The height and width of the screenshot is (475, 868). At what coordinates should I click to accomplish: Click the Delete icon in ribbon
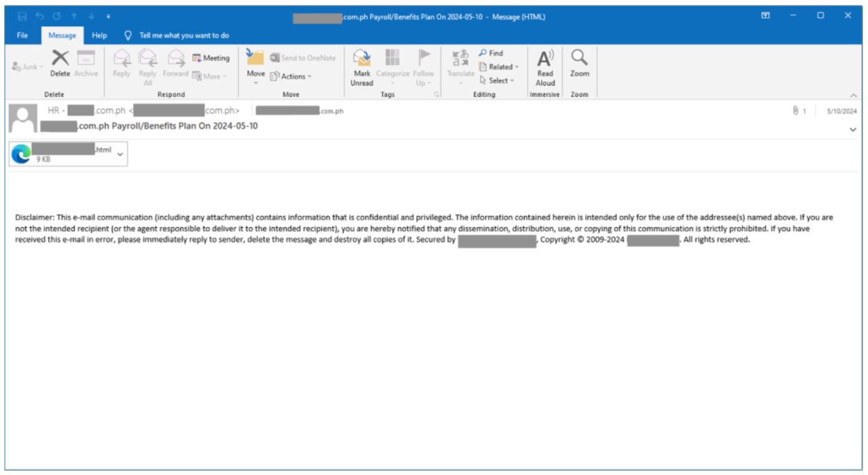(x=60, y=58)
